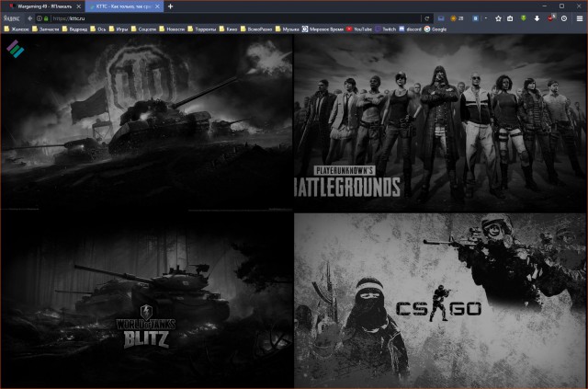Screen dimensions: 588x389
Task: Open the YouTube bookmark
Action: click(359, 29)
